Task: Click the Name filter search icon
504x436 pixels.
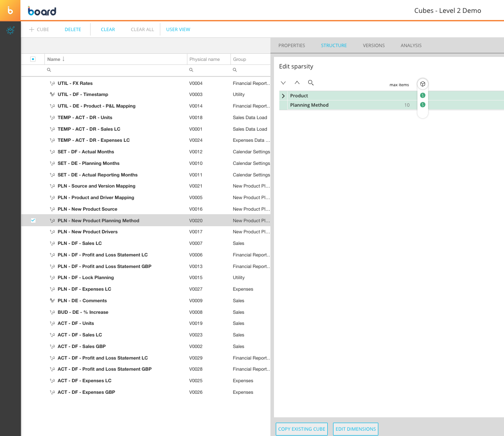Action: point(49,70)
